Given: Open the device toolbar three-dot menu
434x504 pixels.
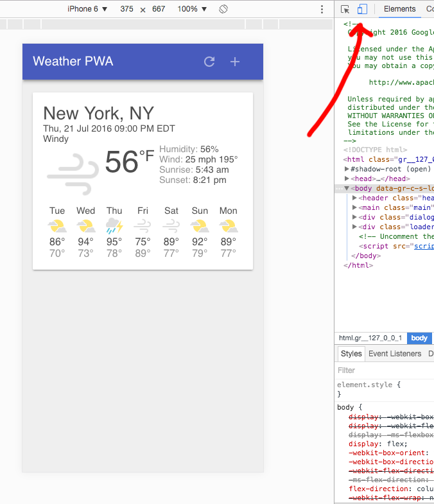Looking at the screenshot, I should [322, 10].
